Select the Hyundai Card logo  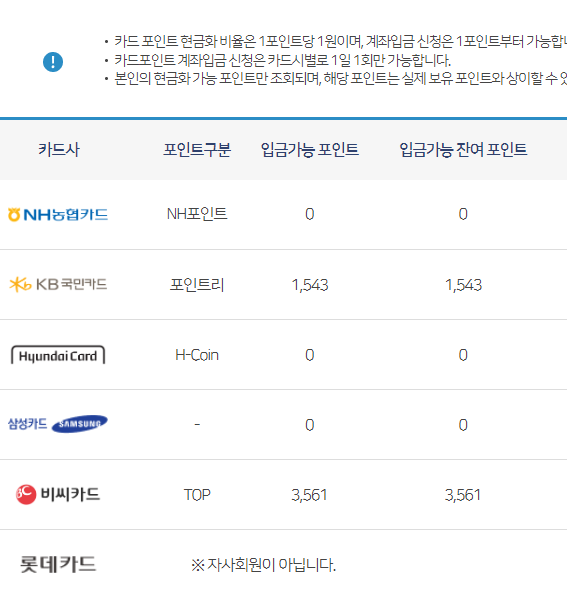click(x=58, y=355)
